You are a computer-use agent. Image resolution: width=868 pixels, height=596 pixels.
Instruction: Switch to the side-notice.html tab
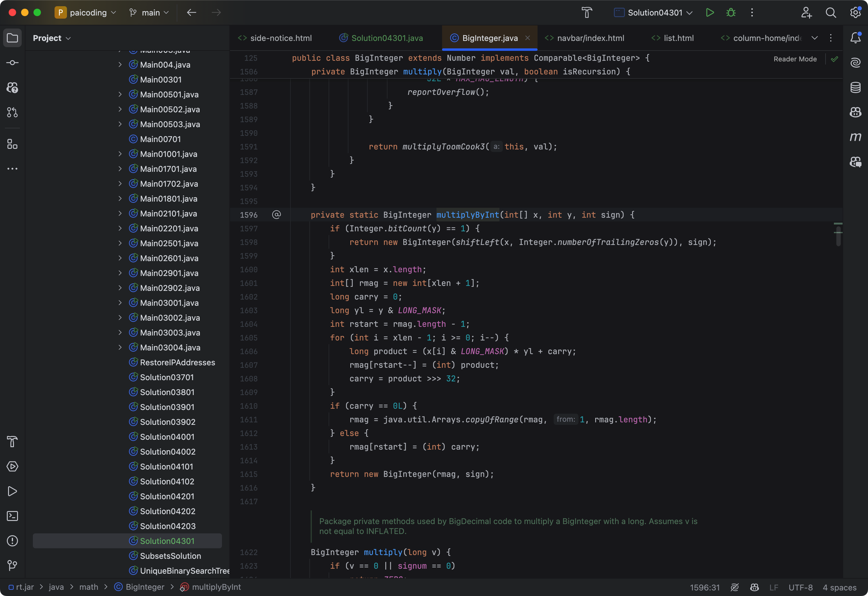pos(275,38)
